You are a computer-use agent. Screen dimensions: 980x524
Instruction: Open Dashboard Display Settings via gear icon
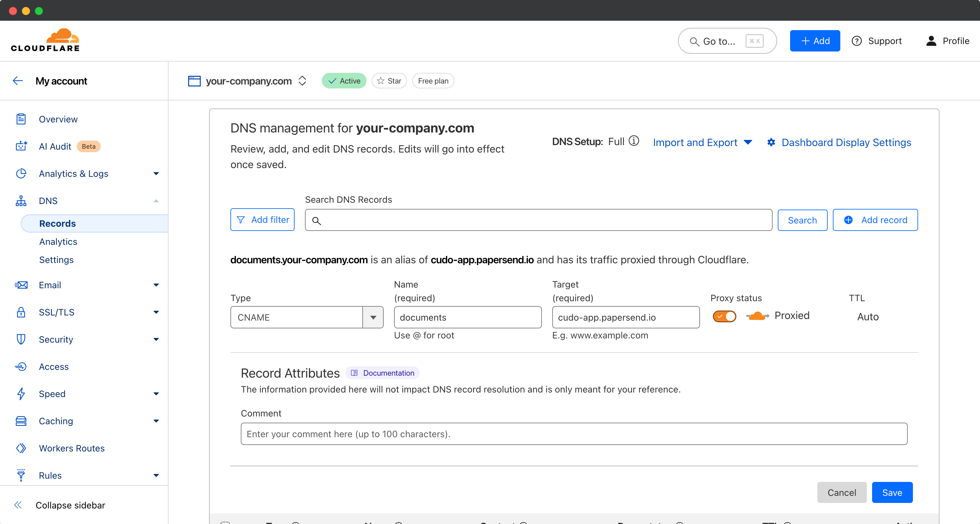(772, 142)
